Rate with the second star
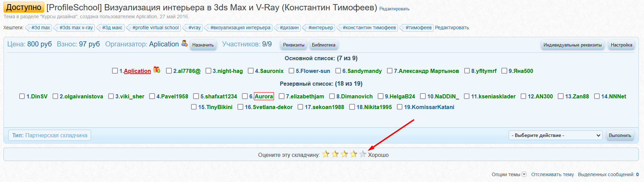The width and height of the screenshot is (644, 182). [x=335, y=154]
